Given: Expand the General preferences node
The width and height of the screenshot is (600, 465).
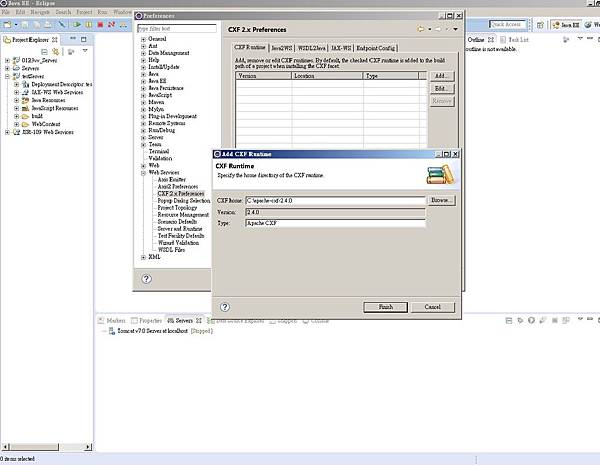Looking at the screenshot, I should pos(143,39).
